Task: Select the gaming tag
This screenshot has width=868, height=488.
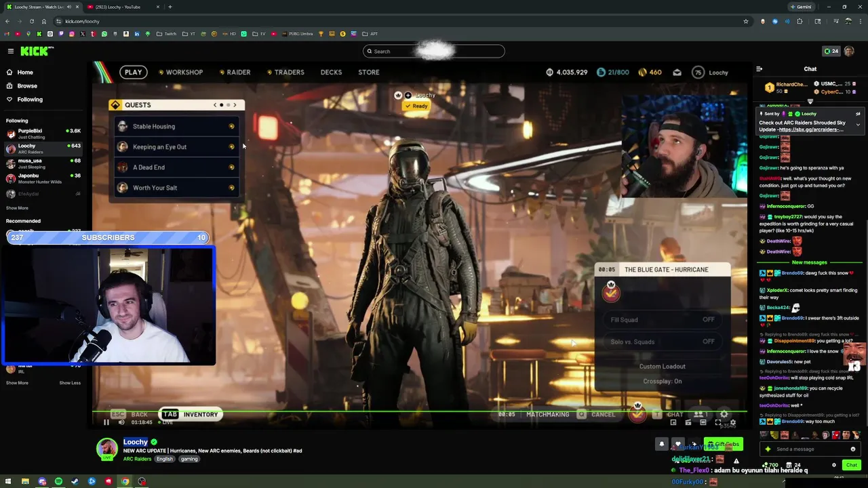Action: [x=189, y=459]
